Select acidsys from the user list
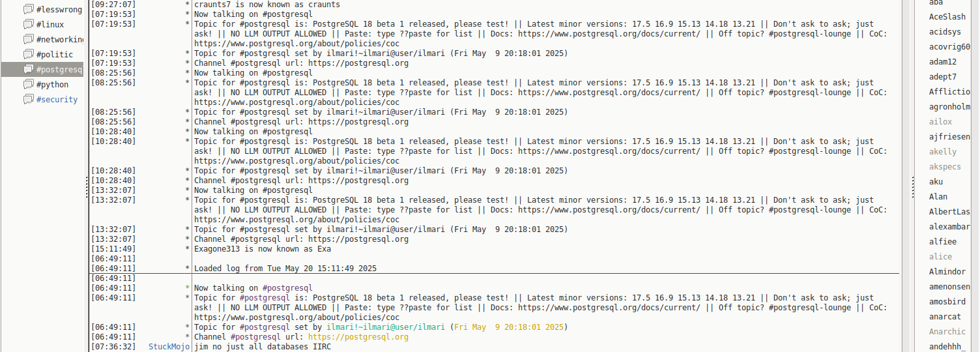 [945, 32]
